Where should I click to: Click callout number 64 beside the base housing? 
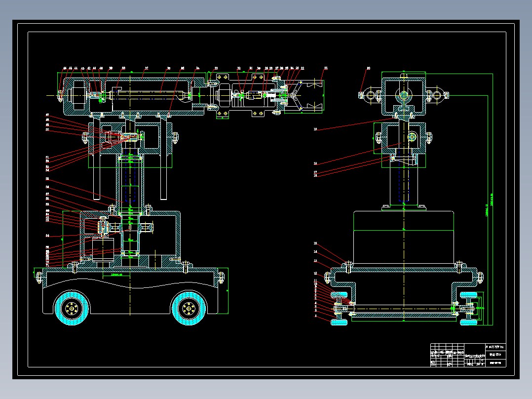point(47,236)
